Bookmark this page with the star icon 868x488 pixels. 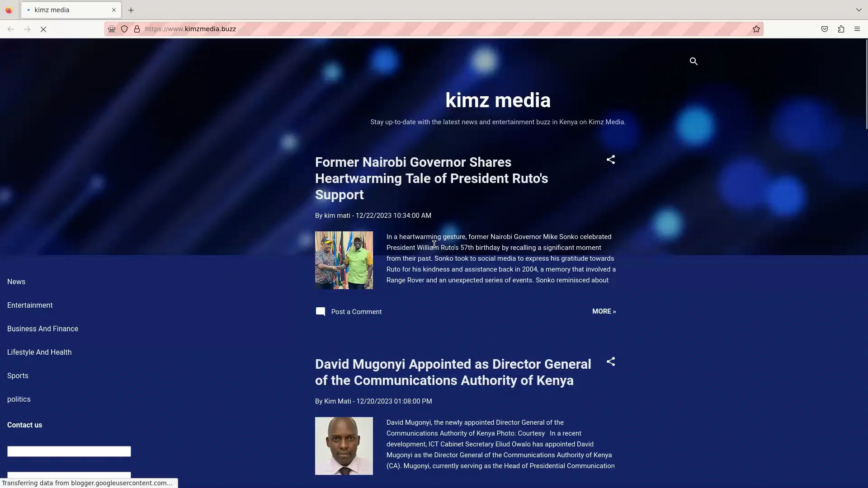point(756,29)
